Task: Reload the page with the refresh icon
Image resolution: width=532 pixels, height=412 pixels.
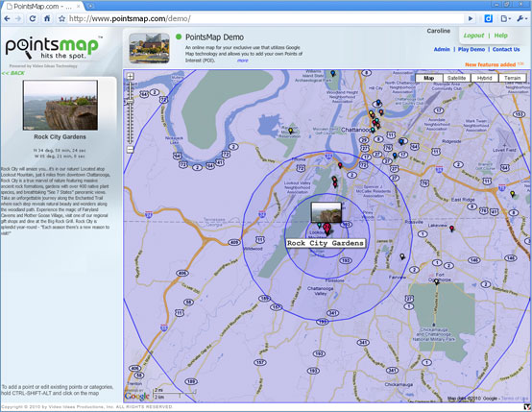Action: click(33, 18)
